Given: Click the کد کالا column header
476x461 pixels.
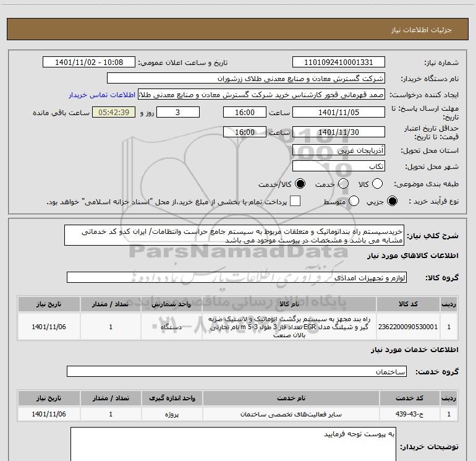Looking at the screenshot, I should pyautogui.click(x=408, y=304).
